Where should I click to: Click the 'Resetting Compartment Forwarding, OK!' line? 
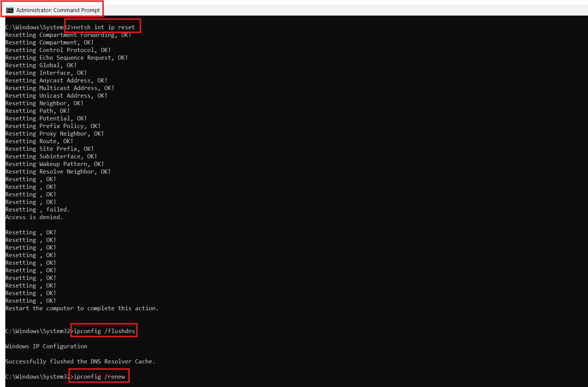68,35
